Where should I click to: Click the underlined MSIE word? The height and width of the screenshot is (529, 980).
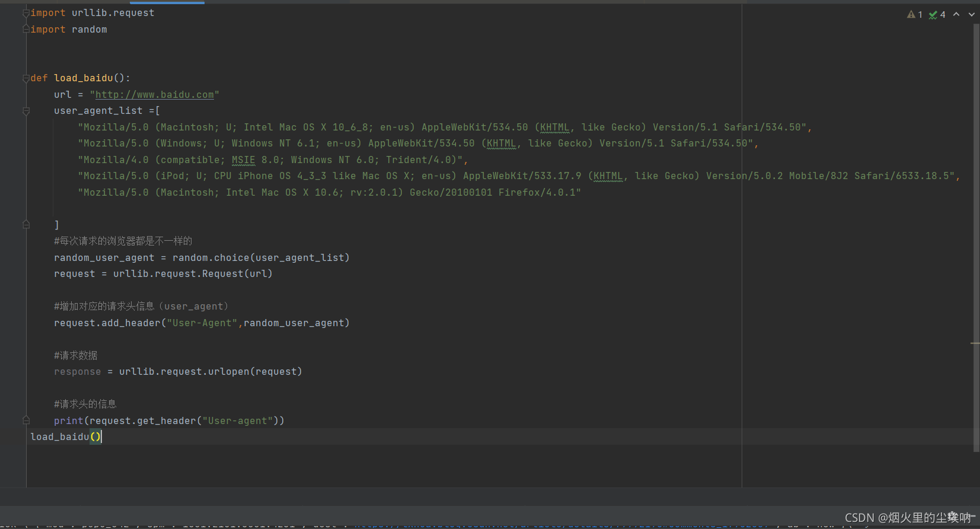point(243,160)
